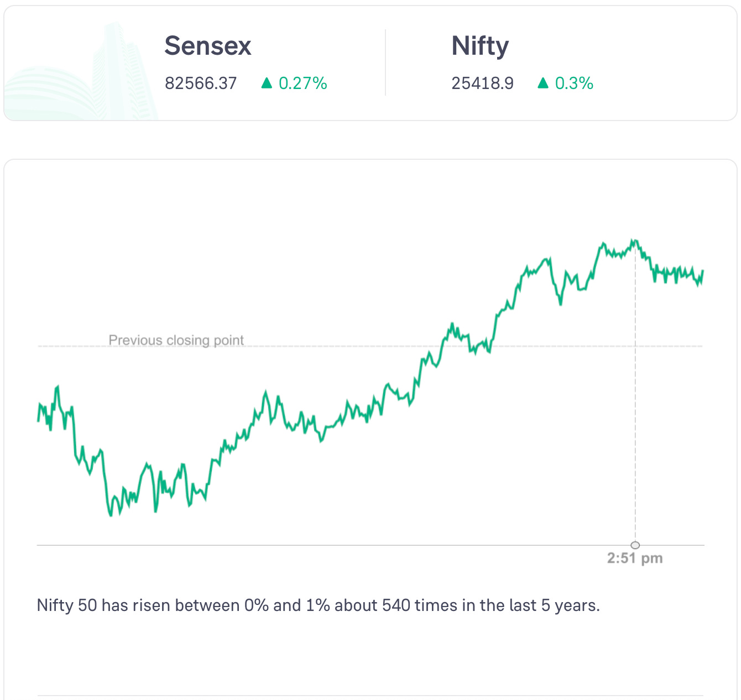Click the Previous closing point label

(176, 340)
